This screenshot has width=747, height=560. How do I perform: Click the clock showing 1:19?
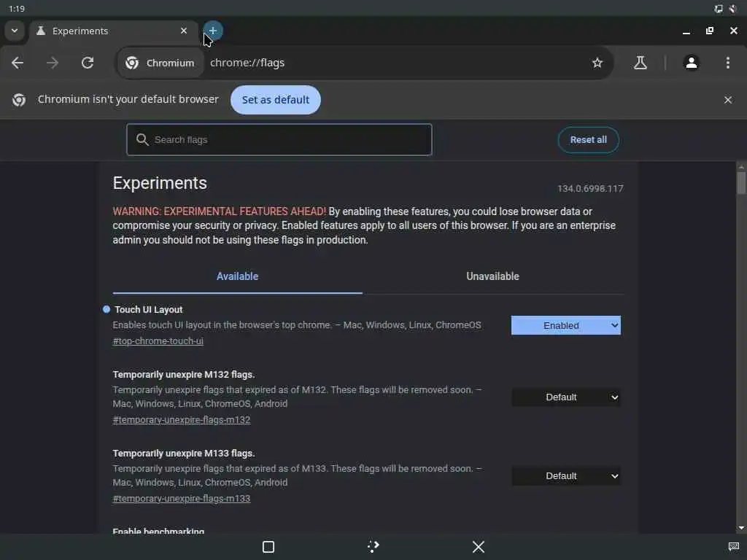(x=17, y=9)
